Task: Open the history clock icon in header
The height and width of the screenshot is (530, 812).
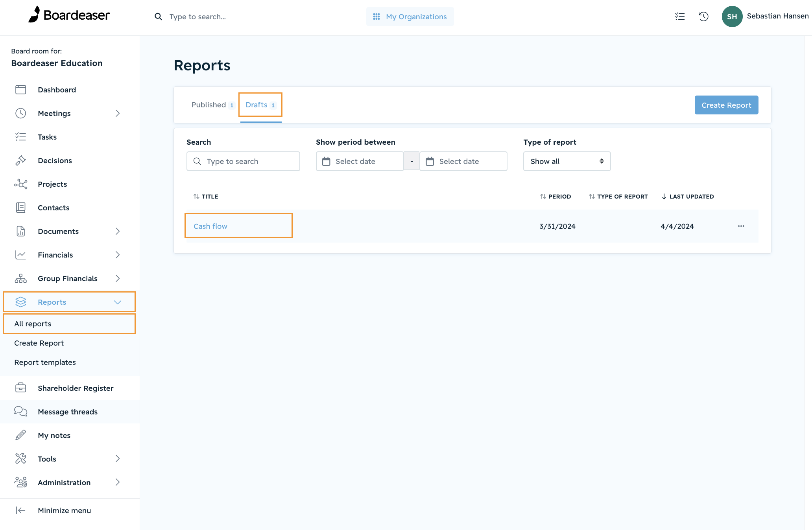Action: 703,17
